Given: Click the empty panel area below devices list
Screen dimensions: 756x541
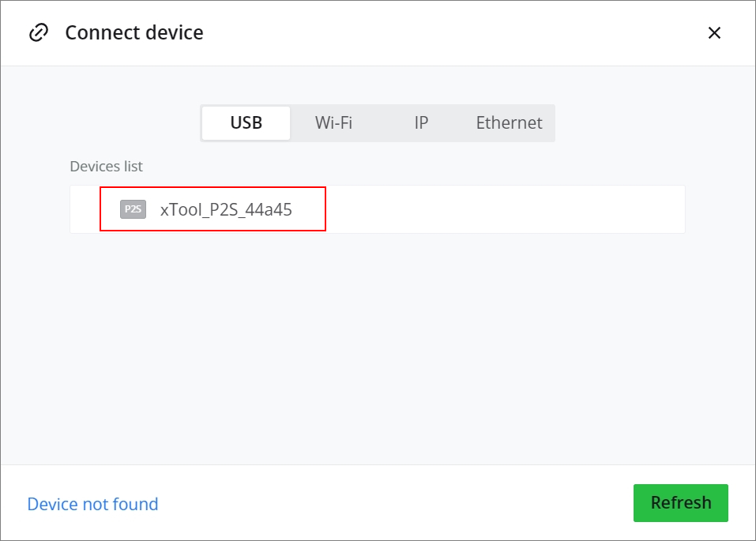Looking at the screenshot, I should [378, 348].
